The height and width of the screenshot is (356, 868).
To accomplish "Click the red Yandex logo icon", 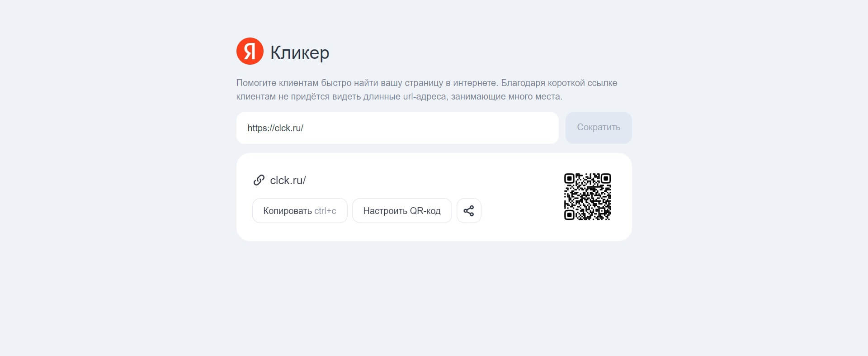I will pyautogui.click(x=250, y=51).
